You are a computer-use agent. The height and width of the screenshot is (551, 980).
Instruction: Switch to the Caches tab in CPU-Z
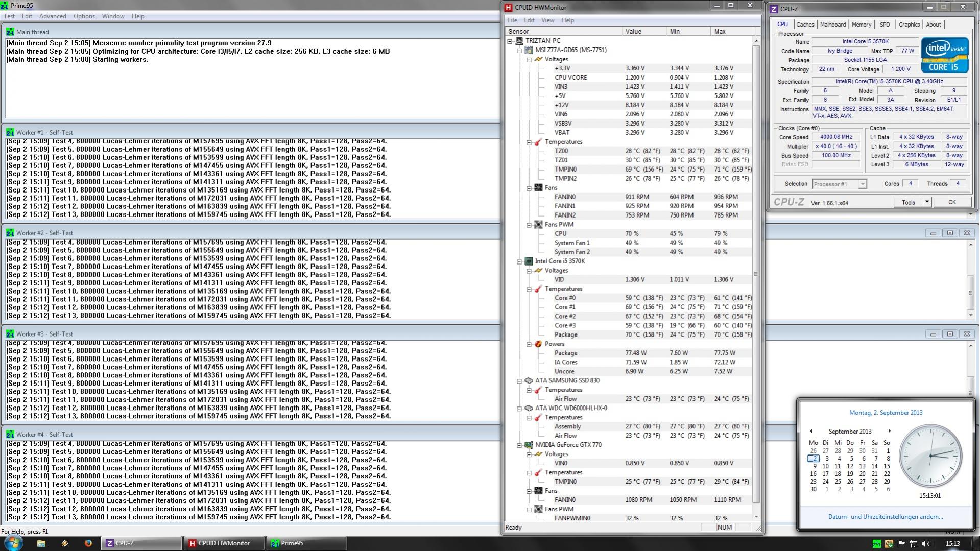click(805, 25)
